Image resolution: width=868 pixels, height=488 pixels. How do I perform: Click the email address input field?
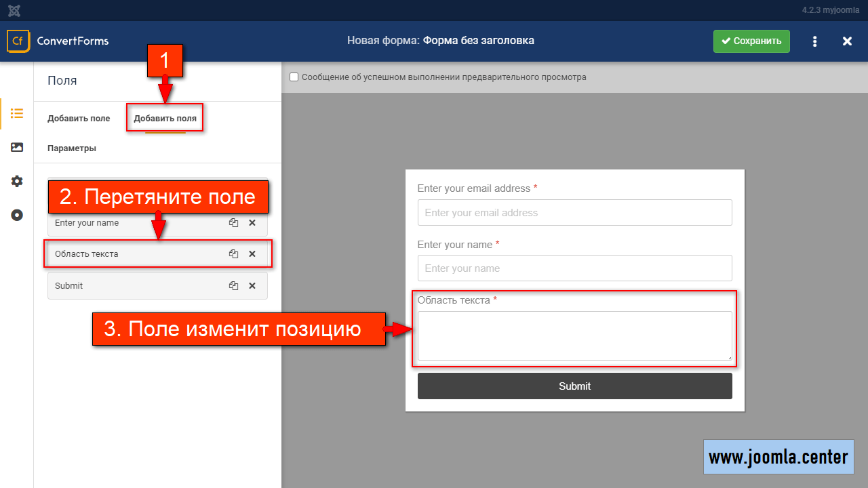click(x=574, y=213)
